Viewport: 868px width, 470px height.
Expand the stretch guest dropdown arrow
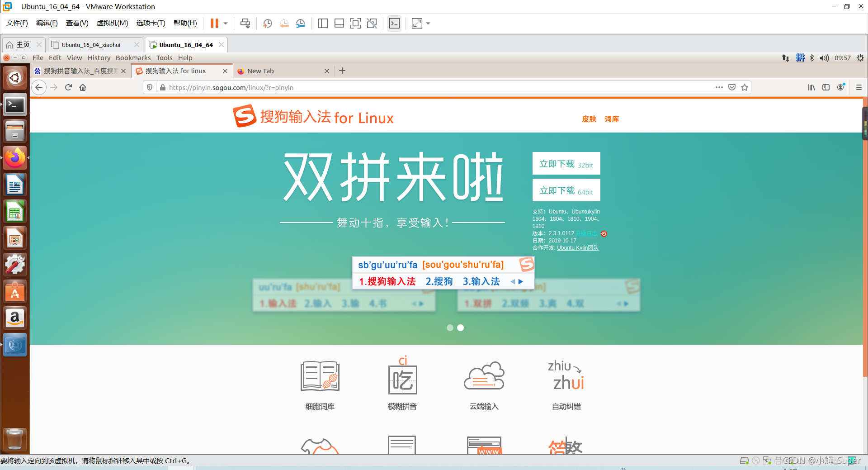point(428,23)
